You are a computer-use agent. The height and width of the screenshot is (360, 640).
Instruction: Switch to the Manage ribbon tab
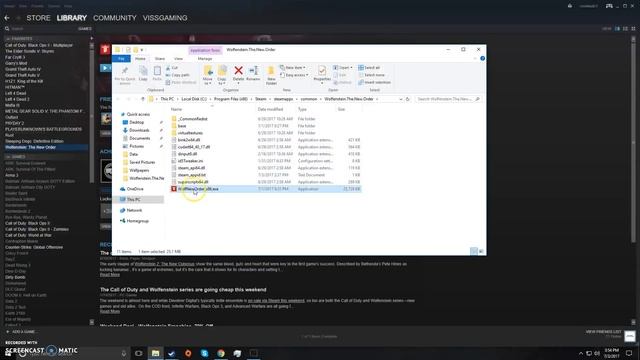(205, 59)
